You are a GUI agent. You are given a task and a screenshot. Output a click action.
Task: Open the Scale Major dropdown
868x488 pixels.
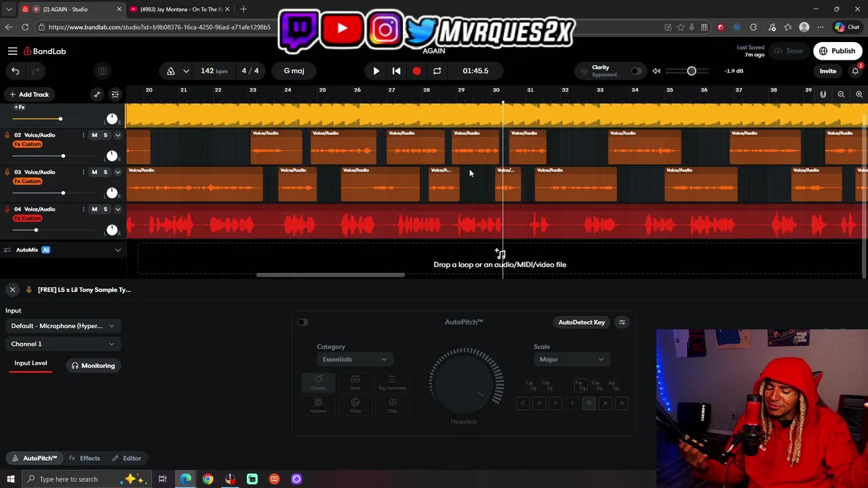[x=572, y=359]
